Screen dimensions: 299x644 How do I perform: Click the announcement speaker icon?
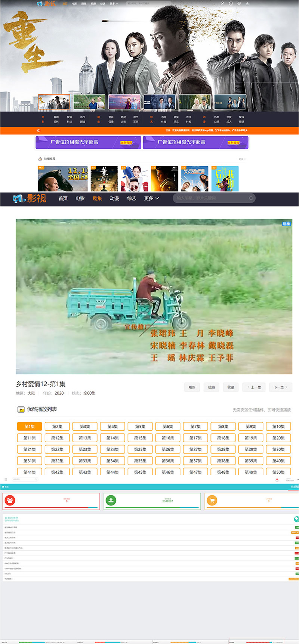click(x=38, y=130)
